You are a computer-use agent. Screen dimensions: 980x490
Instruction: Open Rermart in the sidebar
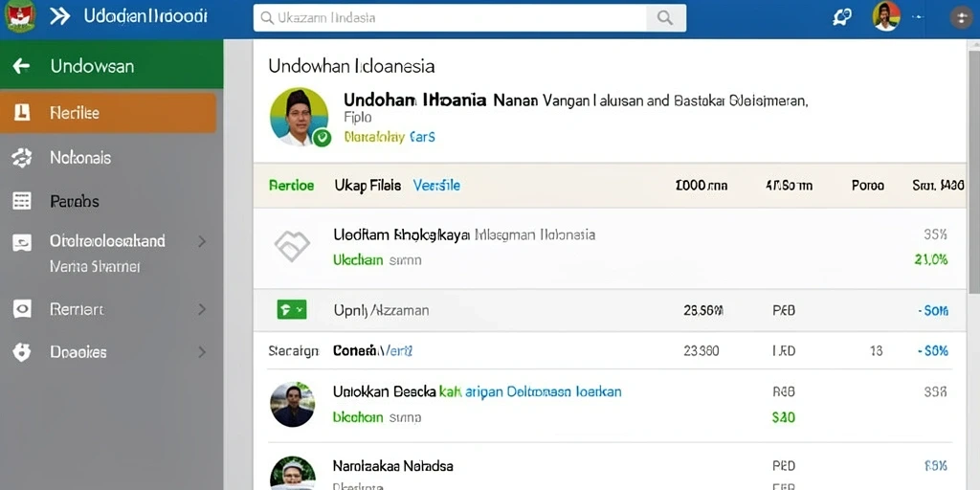(77, 309)
